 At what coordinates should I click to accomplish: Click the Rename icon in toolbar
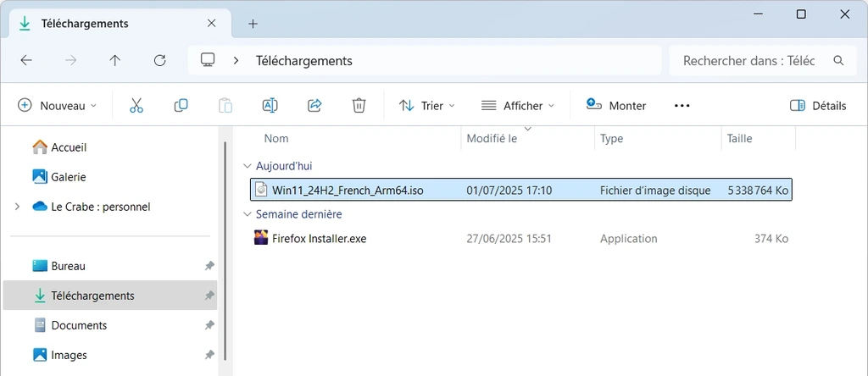point(270,106)
